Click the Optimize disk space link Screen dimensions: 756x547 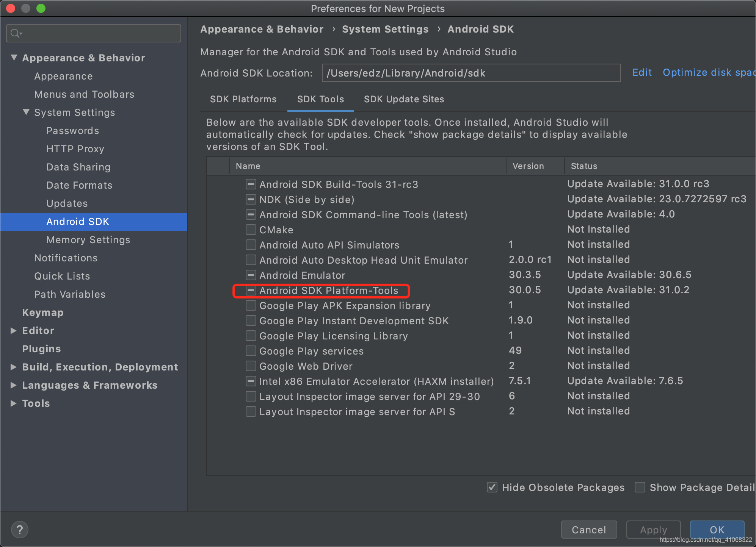[709, 73]
